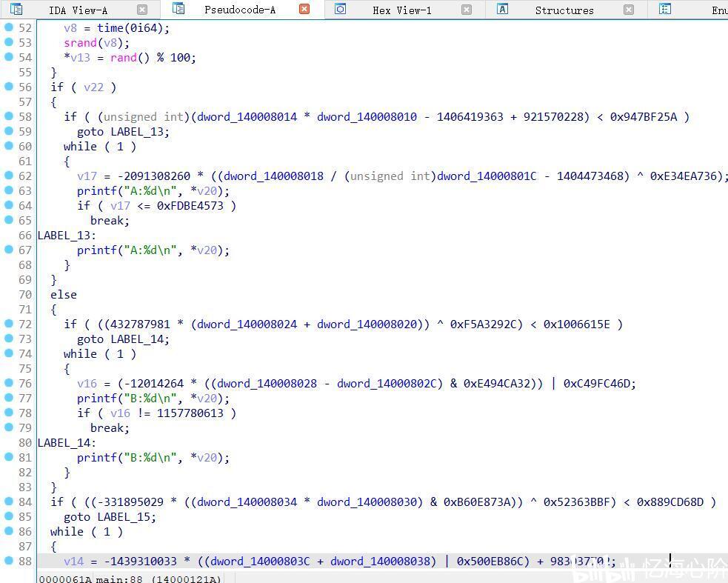This screenshot has width=728, height=583.
Task: Select dword_14000803C on line 88
Action: [260, 562]
